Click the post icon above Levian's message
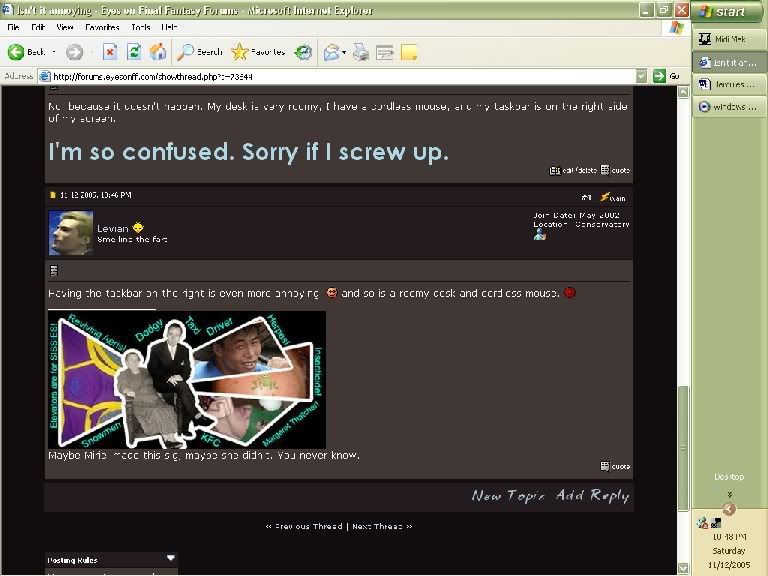768x576 pixels. [x=54, y=270]
